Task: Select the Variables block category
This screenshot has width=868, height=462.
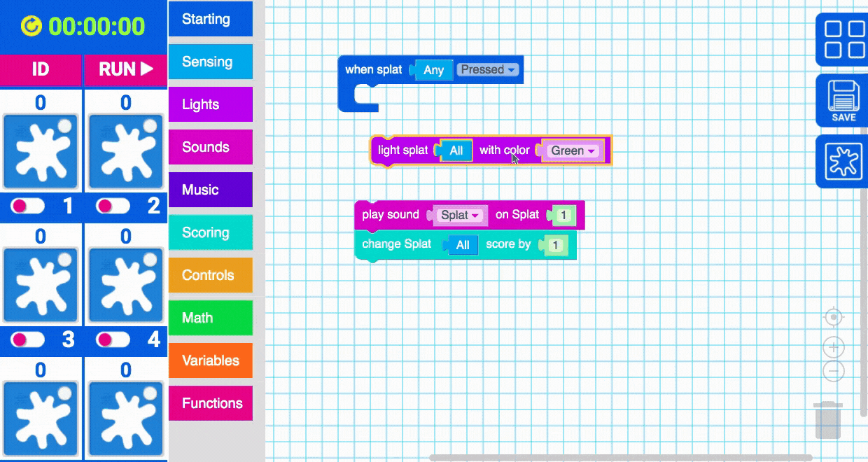Action: [x=210, y=360]
